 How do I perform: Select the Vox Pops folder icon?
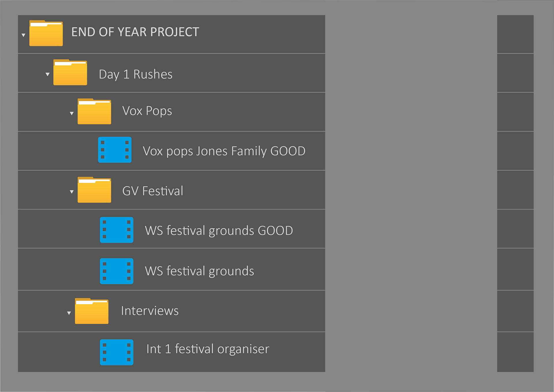point(94,111)
